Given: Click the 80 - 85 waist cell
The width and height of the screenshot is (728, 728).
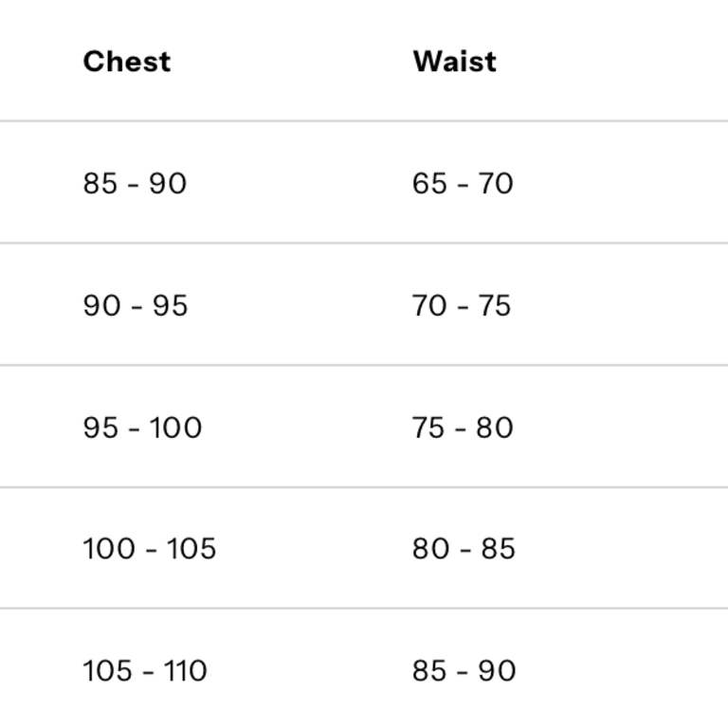Looking at the screenshot, I should point(464,549).
